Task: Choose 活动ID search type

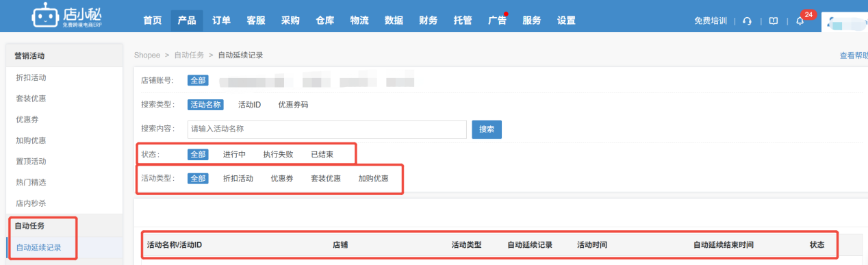Action: (x=250, y=105)
